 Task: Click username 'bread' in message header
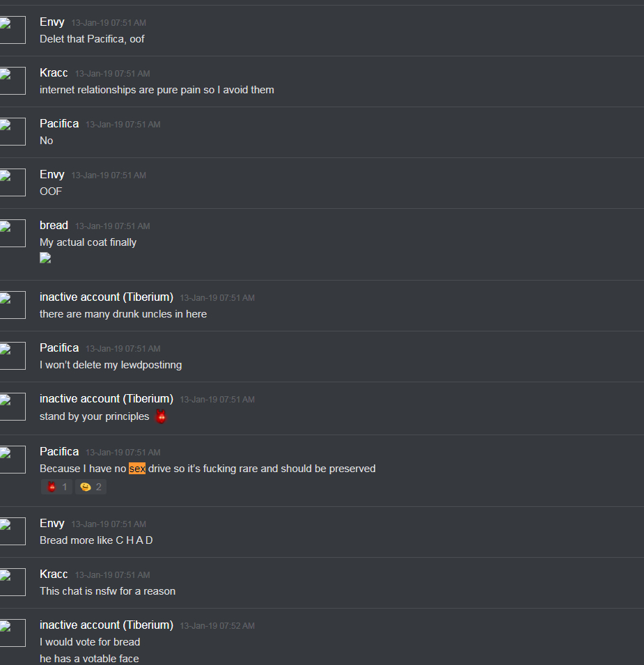pyautogui.click(x=54, y=225)
